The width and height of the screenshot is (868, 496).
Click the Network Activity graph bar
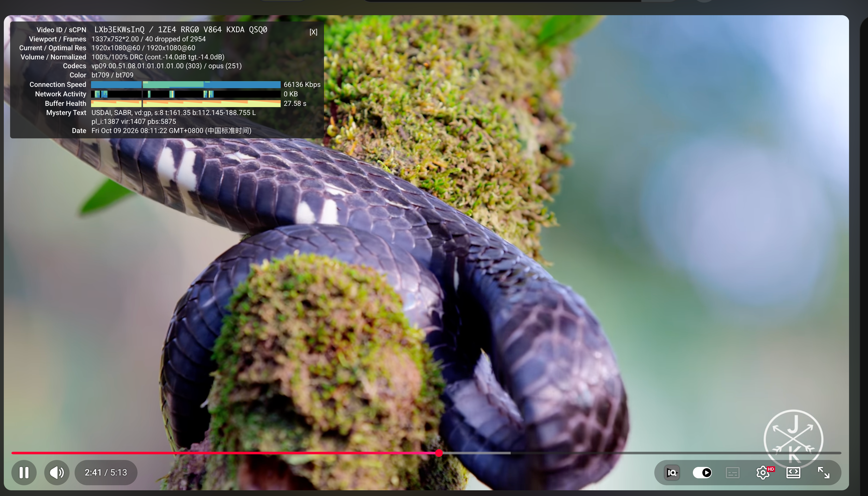pyautogui.click(x=186, y=94)
